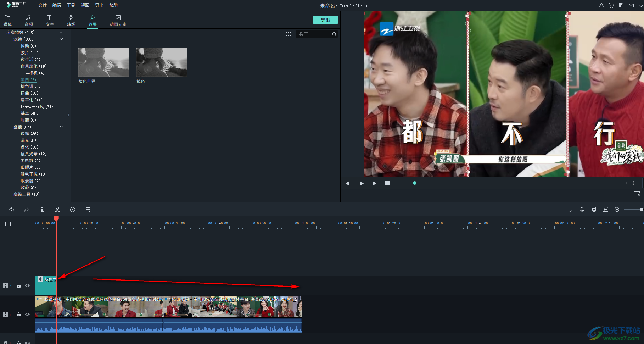Open the animation elements tab
Image resolution: width=644 pixels, height=344 pixels.
118,21
